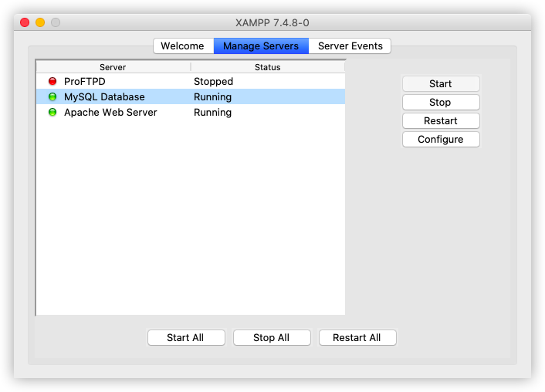The image size is (545, 392).
Task: Click the Server column header
Action: (x=113, y=67)
